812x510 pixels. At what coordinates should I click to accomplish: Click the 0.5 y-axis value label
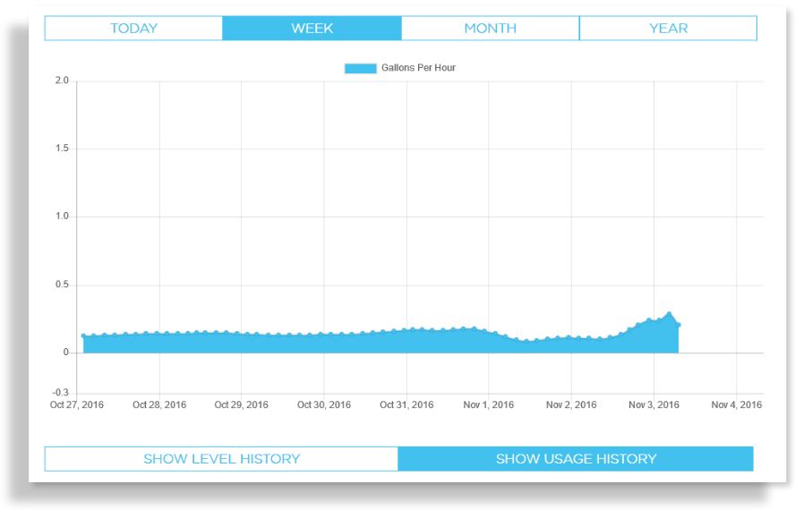[62, 285]
